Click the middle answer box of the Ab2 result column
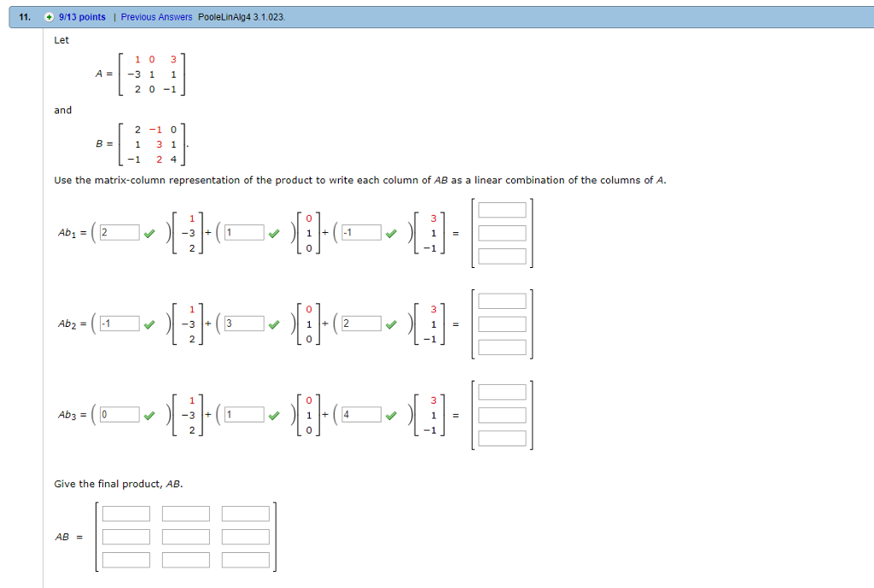Image resolution: width=874 pixels, height=588 pixels. pyautogui.click(x=501, y=324)
